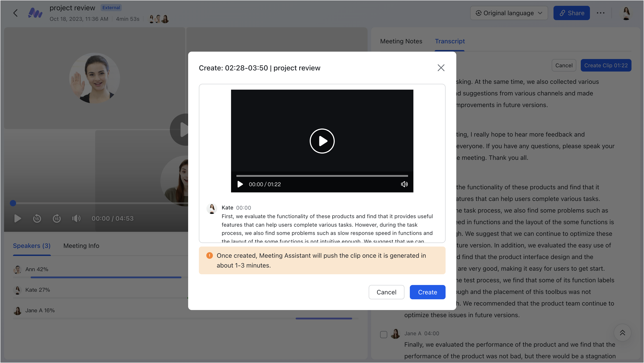Play the clip preview with center play button
Image resolution: width=644 pixels, height=363 pixels.
tap(322, 141)
